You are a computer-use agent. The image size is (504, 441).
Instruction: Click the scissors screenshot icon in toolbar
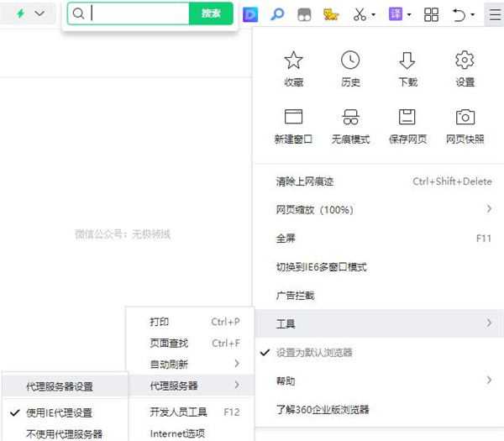pos(360,14)
